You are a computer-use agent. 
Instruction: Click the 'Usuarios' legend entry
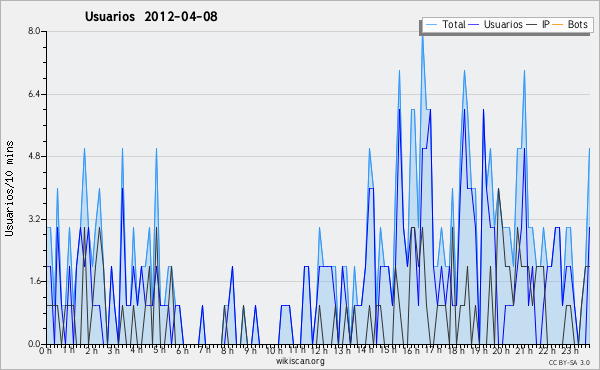[503, 24]
